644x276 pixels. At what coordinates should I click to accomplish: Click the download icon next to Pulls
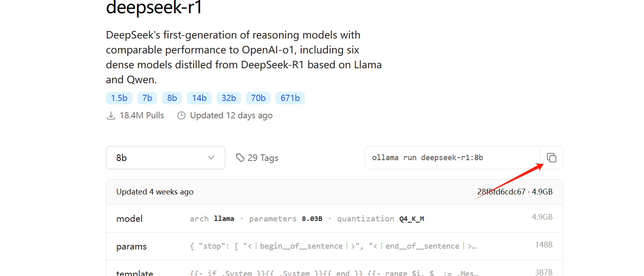coord(111,116)
